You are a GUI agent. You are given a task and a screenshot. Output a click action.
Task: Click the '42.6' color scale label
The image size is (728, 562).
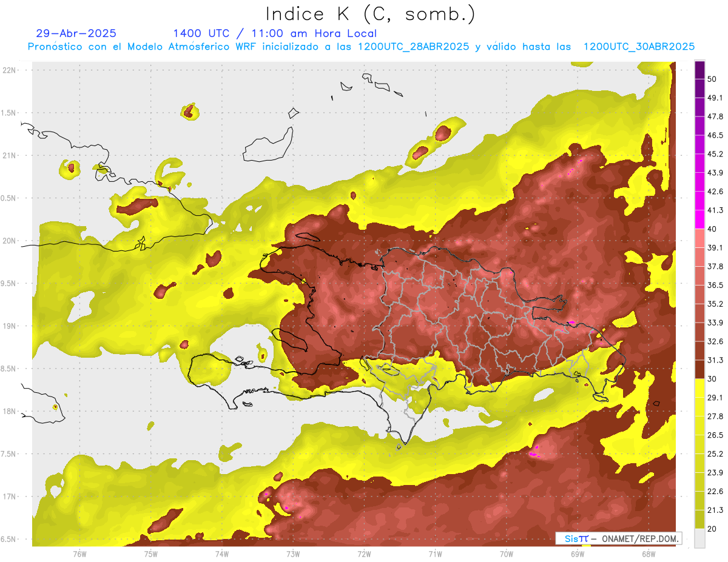point(715,192)
